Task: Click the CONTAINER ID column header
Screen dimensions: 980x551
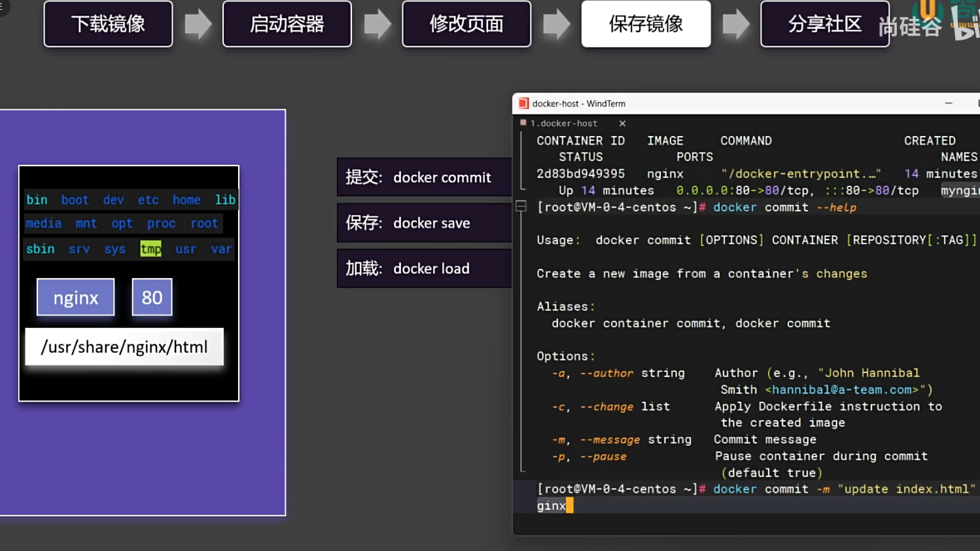Action: pos(581,141)
